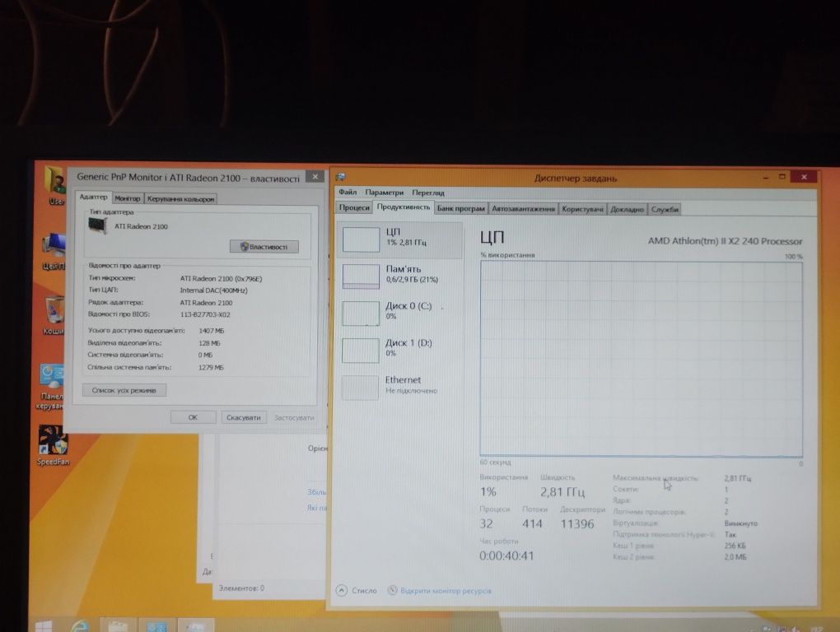Open the Цей ПК desktop icon
The height and width of the screenshot is (632, 840).
54,252
